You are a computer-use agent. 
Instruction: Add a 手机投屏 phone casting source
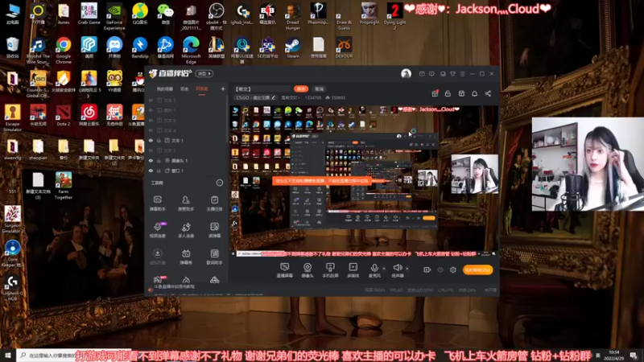[330, 270]
